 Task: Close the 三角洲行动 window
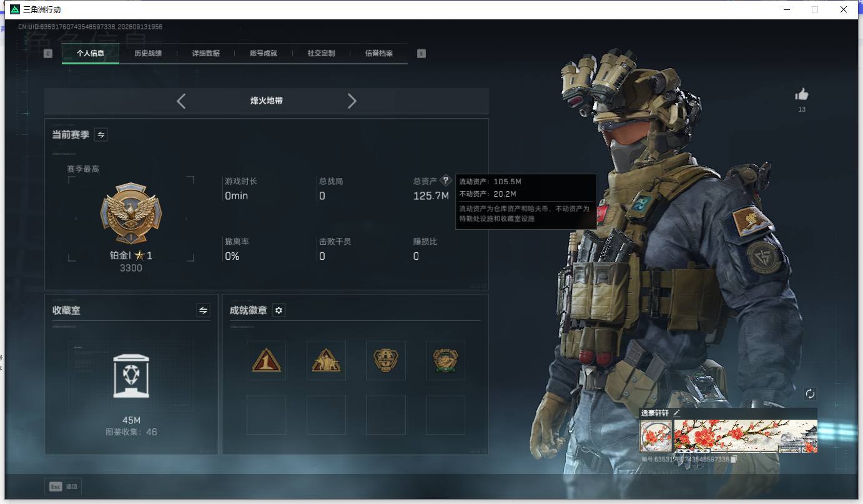(x=844, y=9)
